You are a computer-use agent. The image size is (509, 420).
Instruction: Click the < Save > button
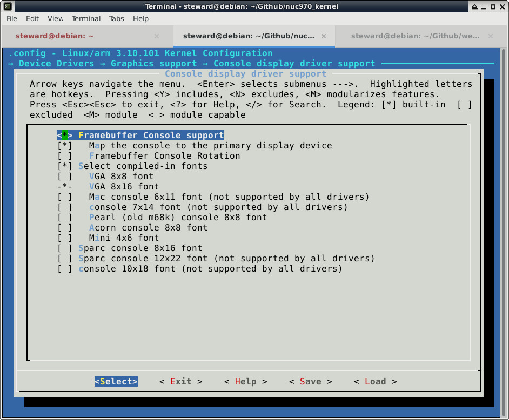click(x=310, y=382)
